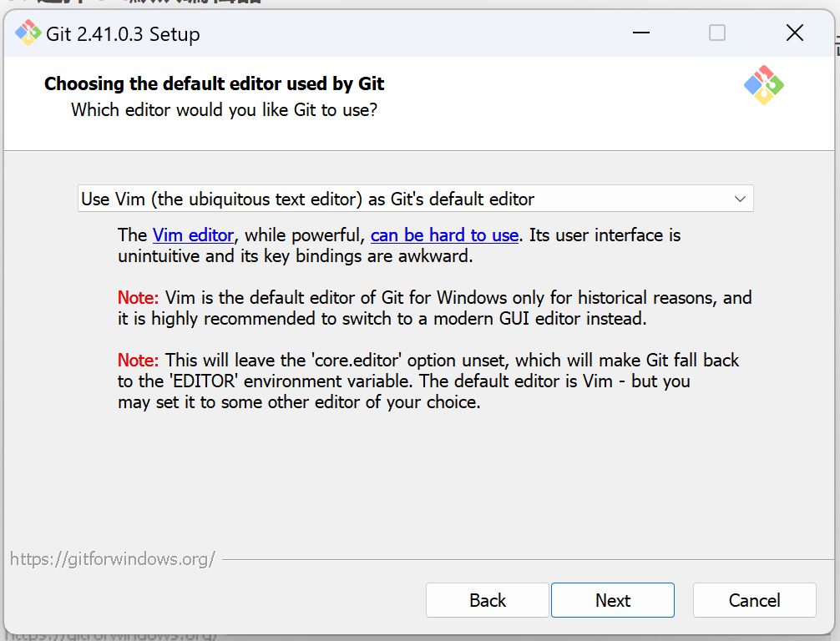Click the Next button
The width and height of the screenshot is (840, 641).
pyautogui.click(x=613, y=600)
